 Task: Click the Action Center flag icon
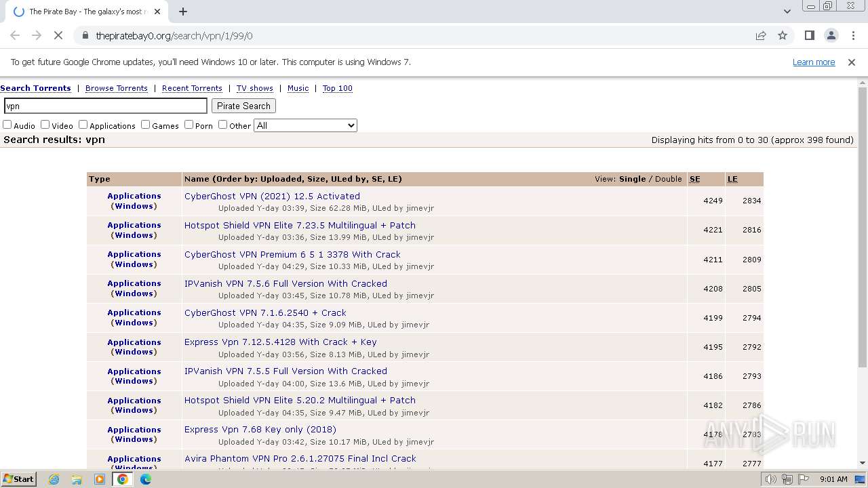pyautogui.click(x=804, y=479)
